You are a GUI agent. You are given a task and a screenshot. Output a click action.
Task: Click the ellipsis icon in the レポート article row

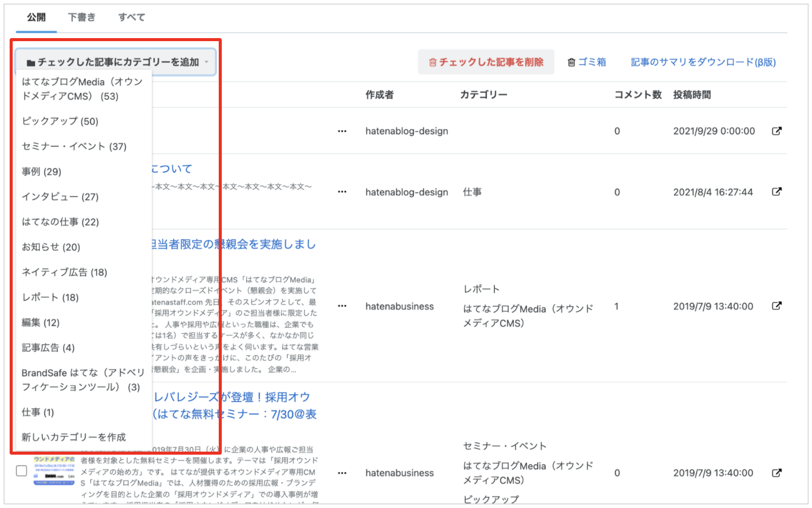tap(342, 306)
